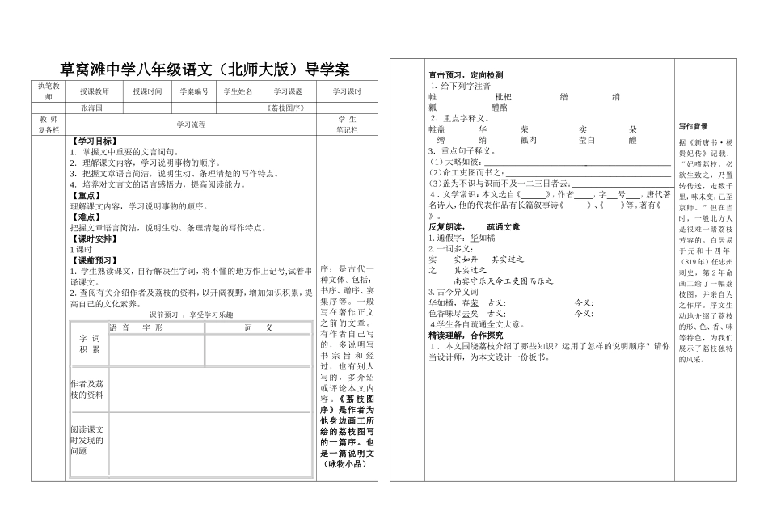Click the 授课时间 header cell
768x532 pixels.
click(x=147, y=91)
